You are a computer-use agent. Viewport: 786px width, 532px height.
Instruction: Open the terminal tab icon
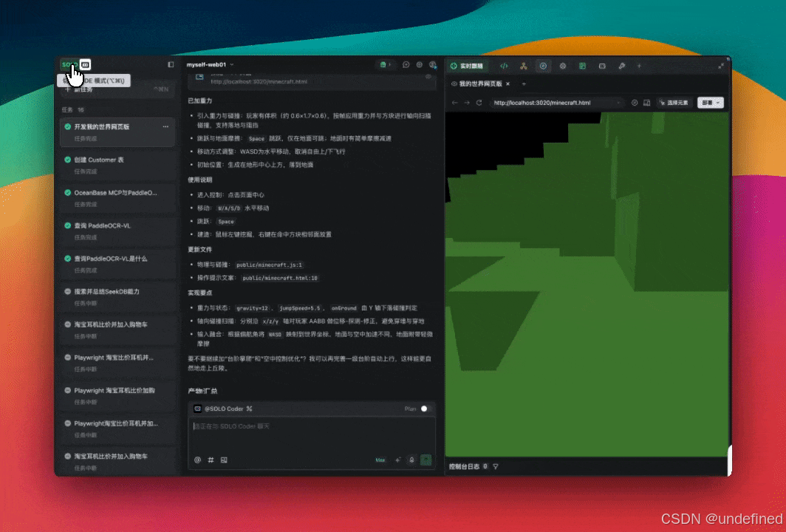tap(602, 66)
